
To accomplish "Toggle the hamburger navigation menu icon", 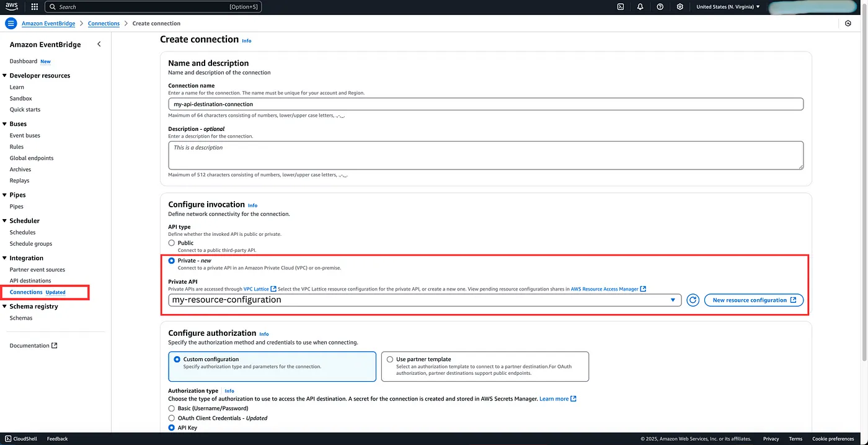I will coord(11,24).
